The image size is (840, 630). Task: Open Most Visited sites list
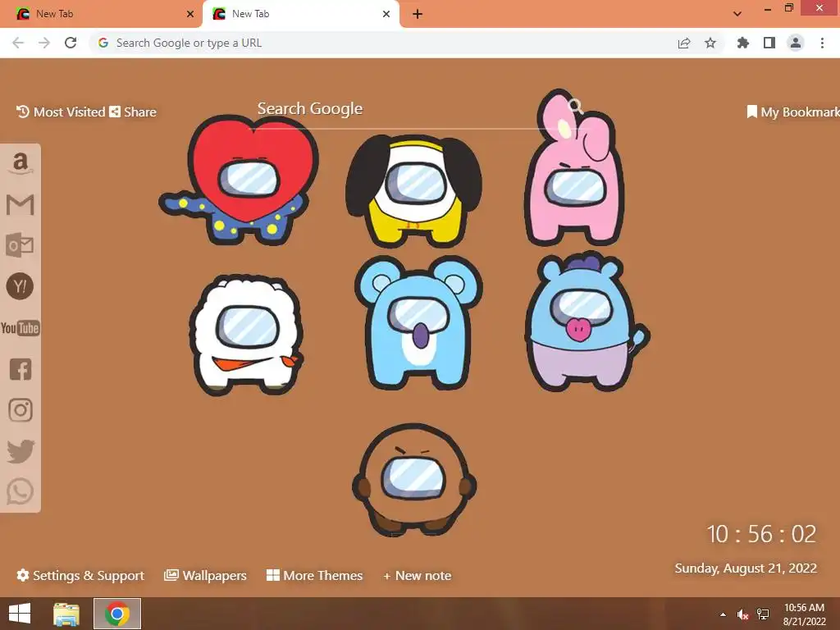click(61, 112)
